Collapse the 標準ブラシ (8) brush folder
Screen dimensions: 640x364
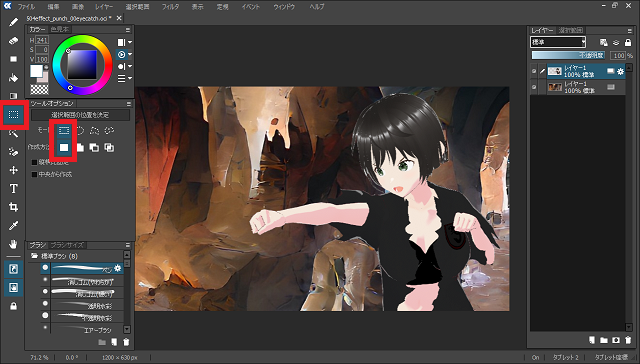(x=34, y=256)
